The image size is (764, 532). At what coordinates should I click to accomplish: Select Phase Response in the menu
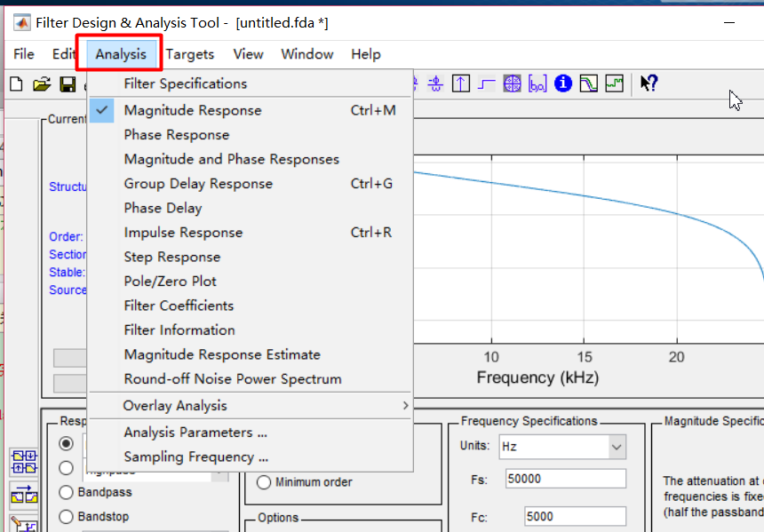click(251, 135)
